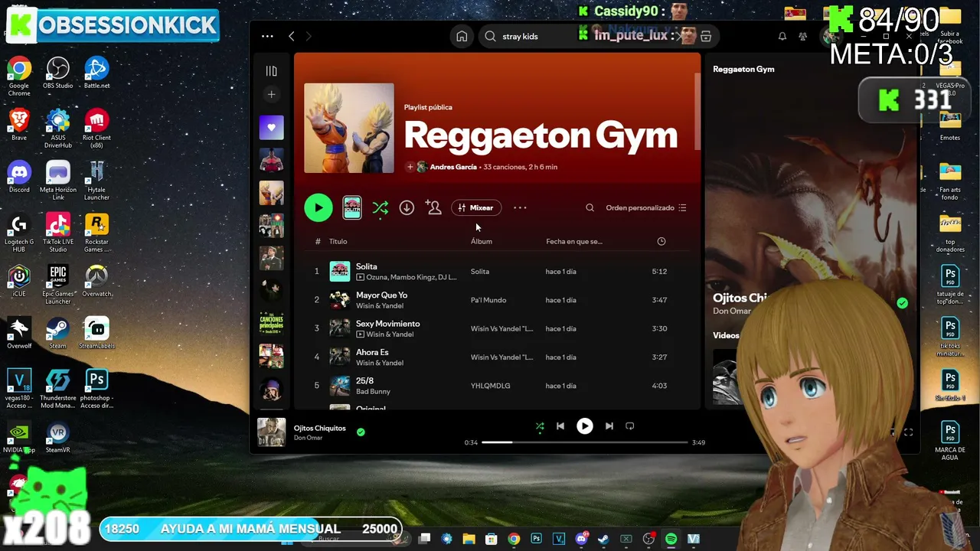This screenshot has height=551, width=980.
Task: Open the Reggaeton Gym playlist cover image
Action: tap(349, 128)
